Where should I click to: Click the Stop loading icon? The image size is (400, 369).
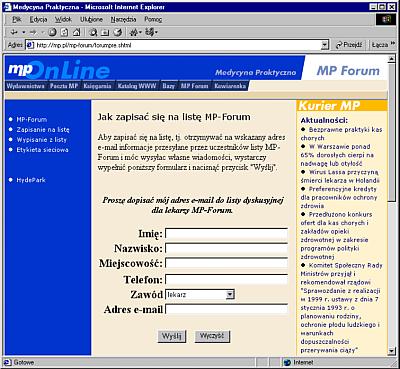[52, 32]
